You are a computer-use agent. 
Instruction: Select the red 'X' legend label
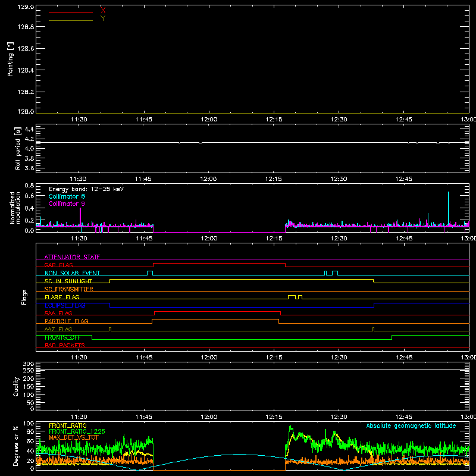click(x=103, y=11)
